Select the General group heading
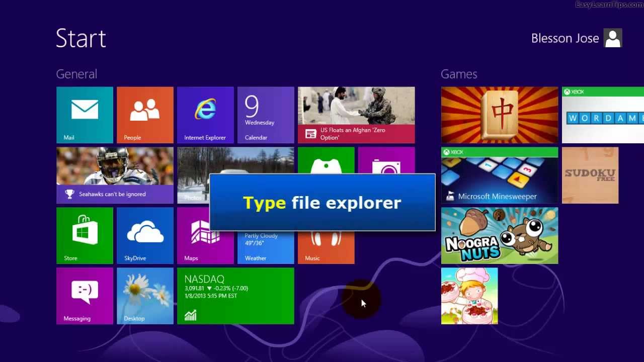Viewport: 644px width, 362px height. tap(76, 74)
